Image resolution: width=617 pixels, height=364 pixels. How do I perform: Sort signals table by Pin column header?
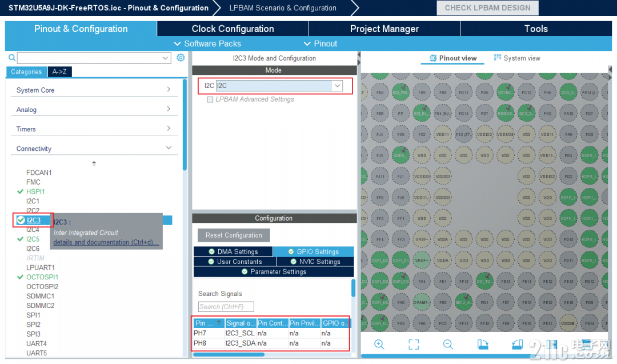pyautogui.click(x=209, y=323)
